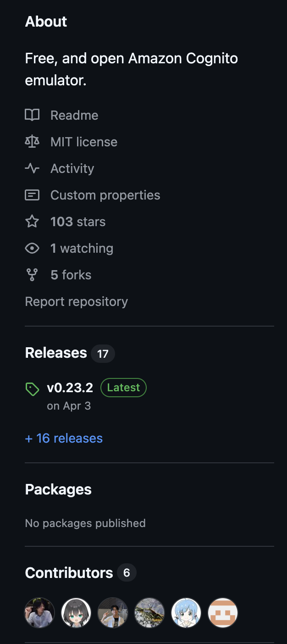The image size is (287, 644).
Task: Click the green Latest badge
Action: [x=123, y=388]
